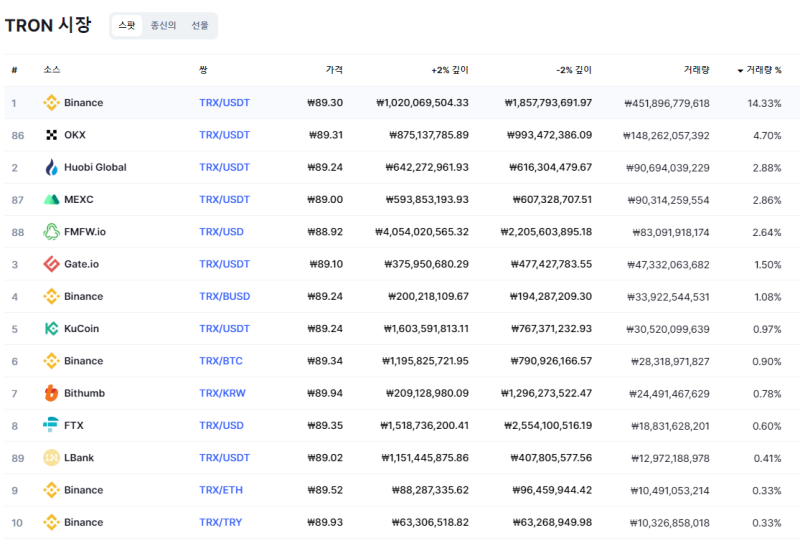Click the FMFW.io logo icon
This screenshot has height=543, width=800.
(52, 232)
